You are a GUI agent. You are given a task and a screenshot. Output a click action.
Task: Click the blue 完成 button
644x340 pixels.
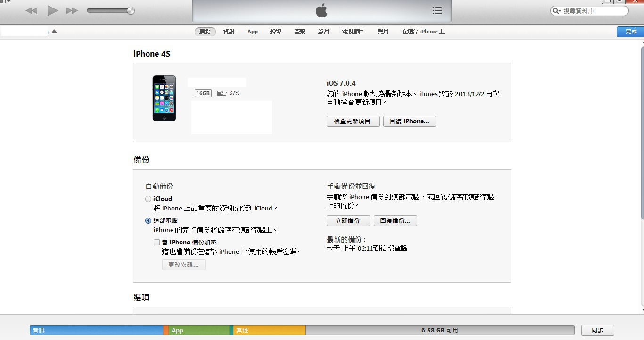pyautogui.click(x=631, y=32)
